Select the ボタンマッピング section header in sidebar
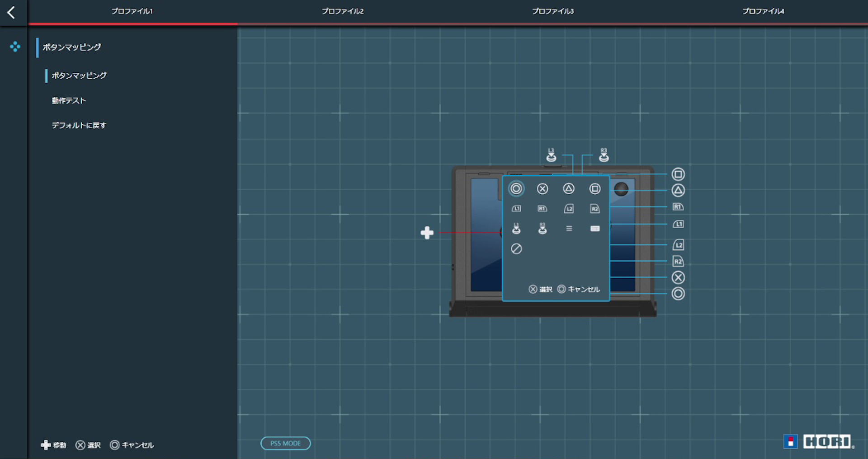This screenshot has height=459, width=868. (x=72, y=47)
